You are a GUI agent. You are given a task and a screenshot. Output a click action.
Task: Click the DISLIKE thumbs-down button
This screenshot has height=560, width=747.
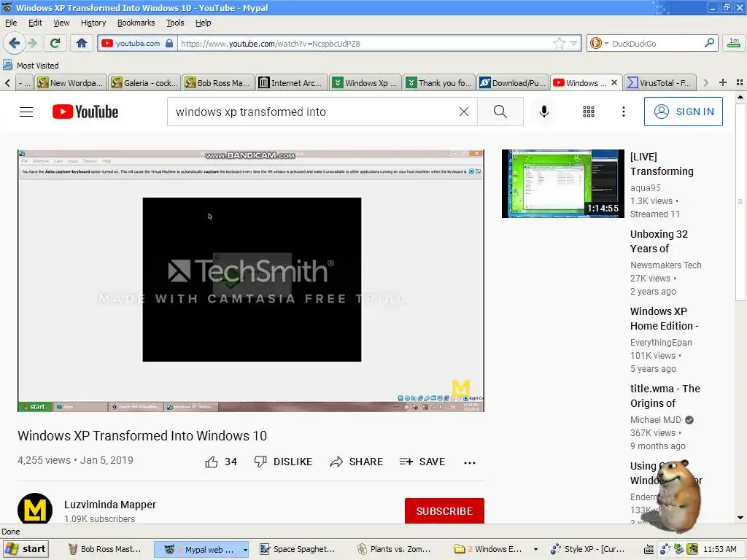click(x=284, y=462)
